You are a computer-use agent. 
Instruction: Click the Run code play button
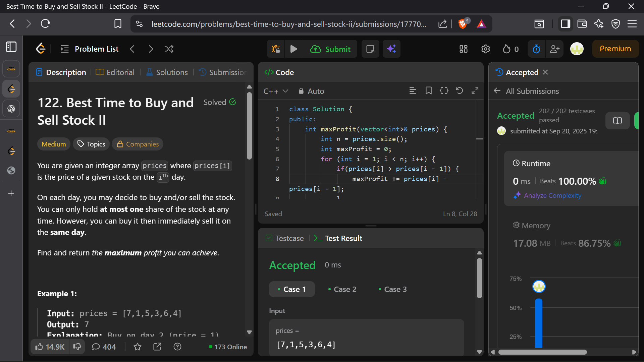293,49
